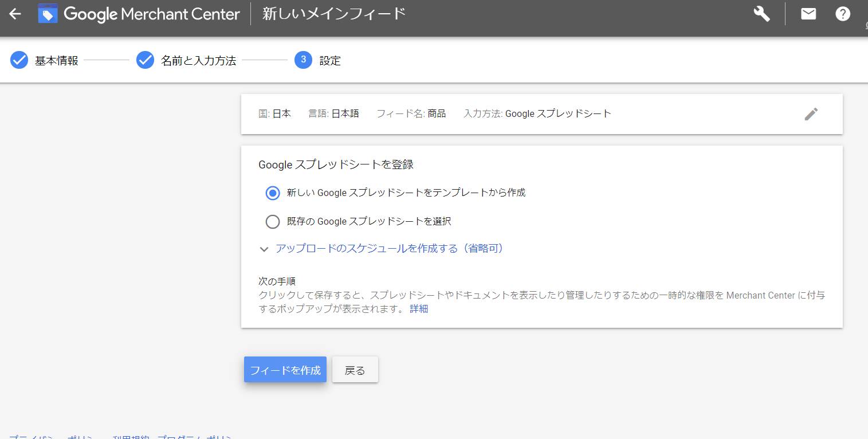
Task: Click the 基本情報 step checkmark
Action: click(19, 60)
